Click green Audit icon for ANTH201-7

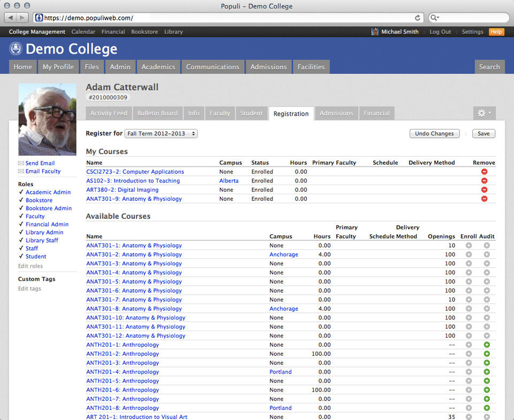coord(487,399)
